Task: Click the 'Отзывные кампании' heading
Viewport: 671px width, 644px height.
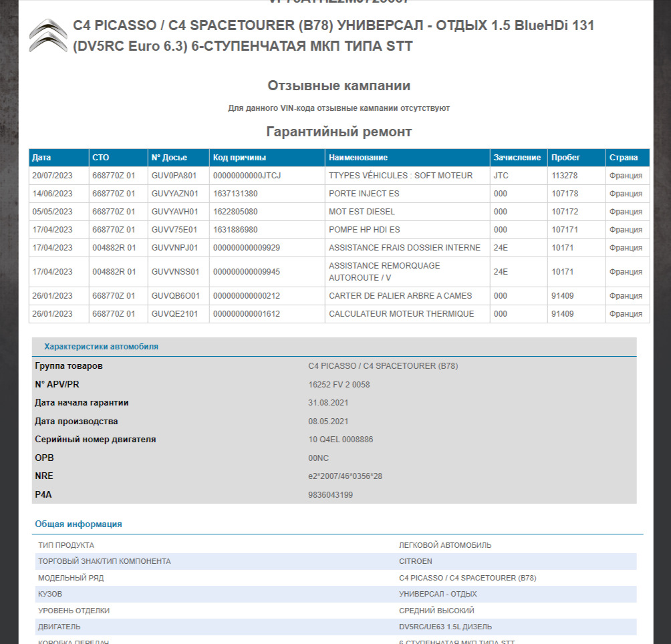Action: [339, 86]
